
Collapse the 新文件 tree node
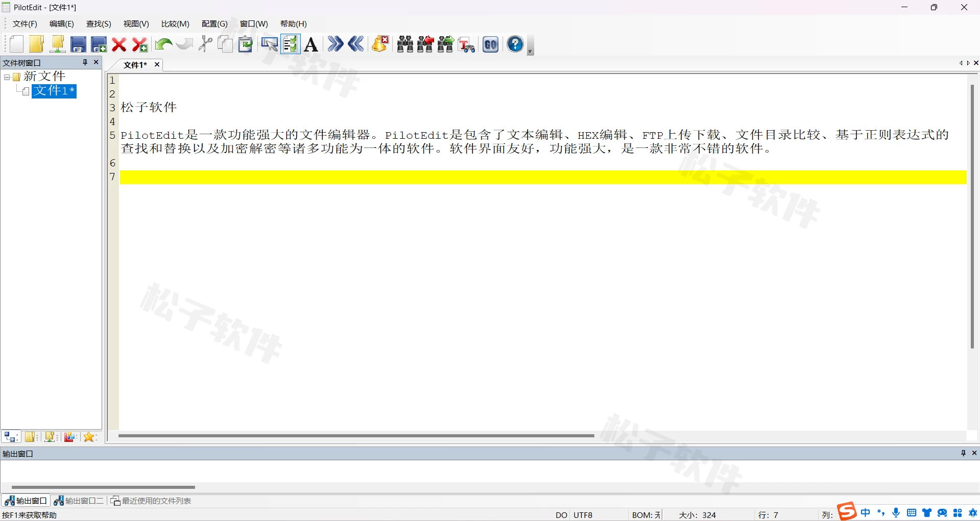[x=7, y=77]
